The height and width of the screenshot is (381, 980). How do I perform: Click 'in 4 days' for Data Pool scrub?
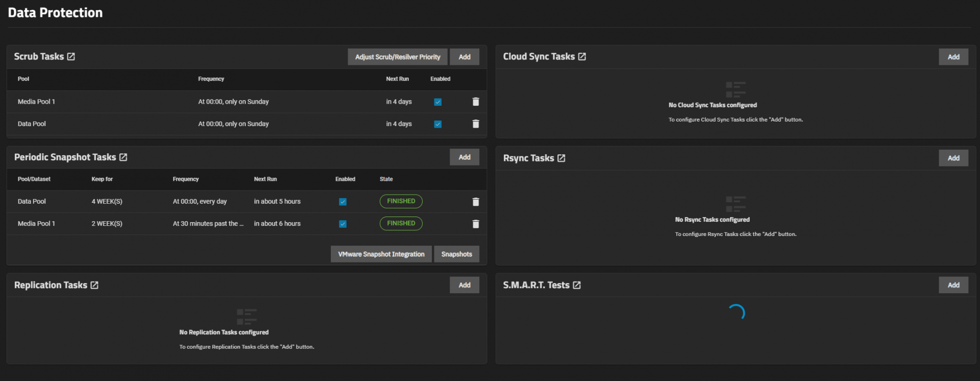399,124
